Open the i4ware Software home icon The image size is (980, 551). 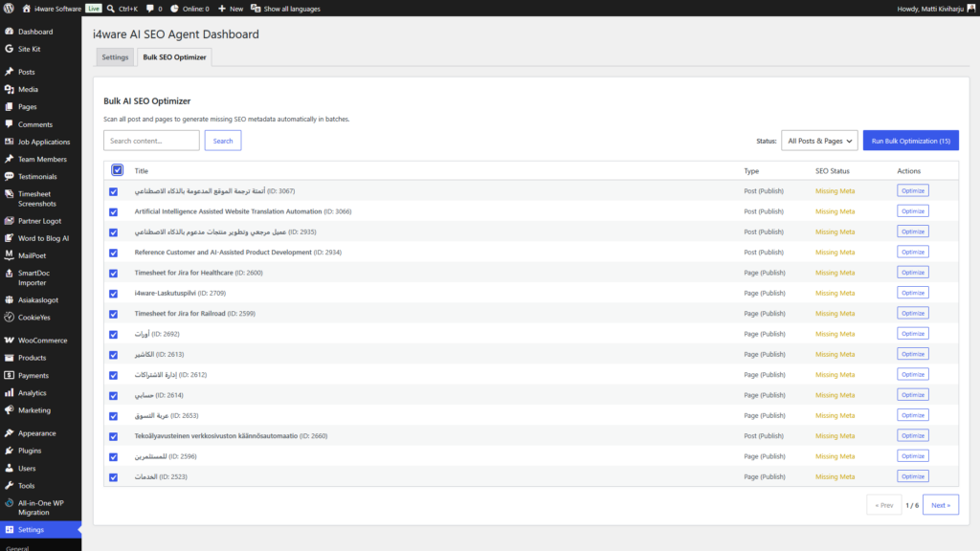coord(26,8)
